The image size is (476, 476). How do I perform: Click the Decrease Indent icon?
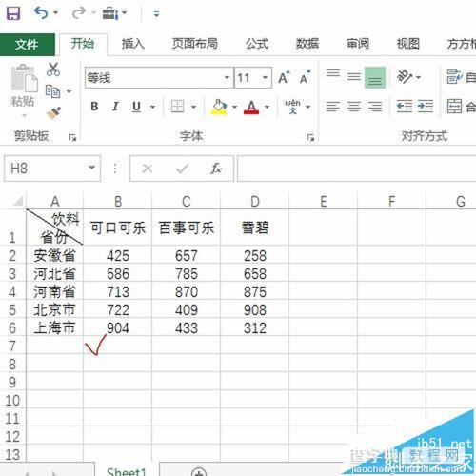405,107
